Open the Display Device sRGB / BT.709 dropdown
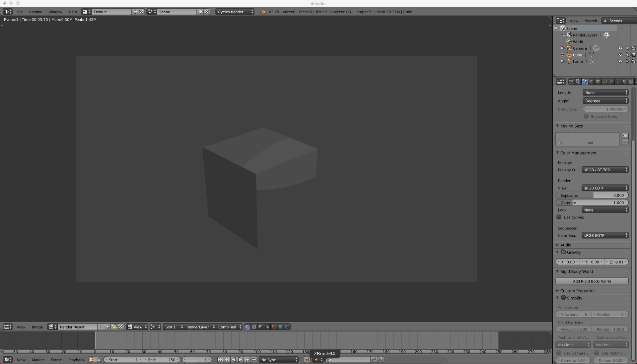637x364 pixels. coord(605,170)
